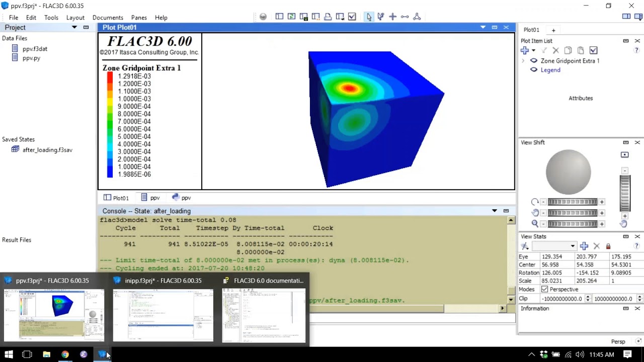Click the crosshair plus tool in toolbar
The height and width of the screenshot is (362, 644).
tap(392, 17)
